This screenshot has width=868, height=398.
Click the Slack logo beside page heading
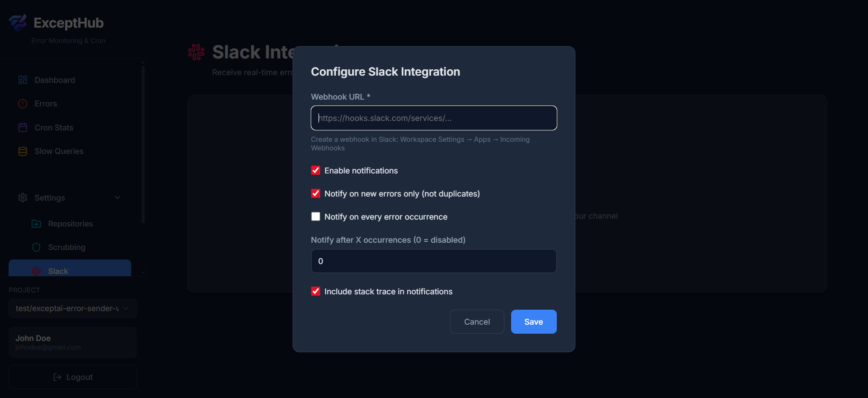tap(196, 52)
